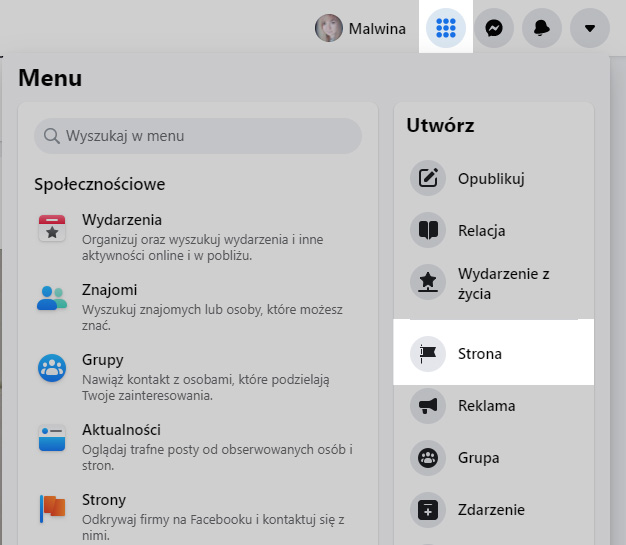Open Messenger chat icon
Screen dimensions: 626x545
[x=494, y=28]
